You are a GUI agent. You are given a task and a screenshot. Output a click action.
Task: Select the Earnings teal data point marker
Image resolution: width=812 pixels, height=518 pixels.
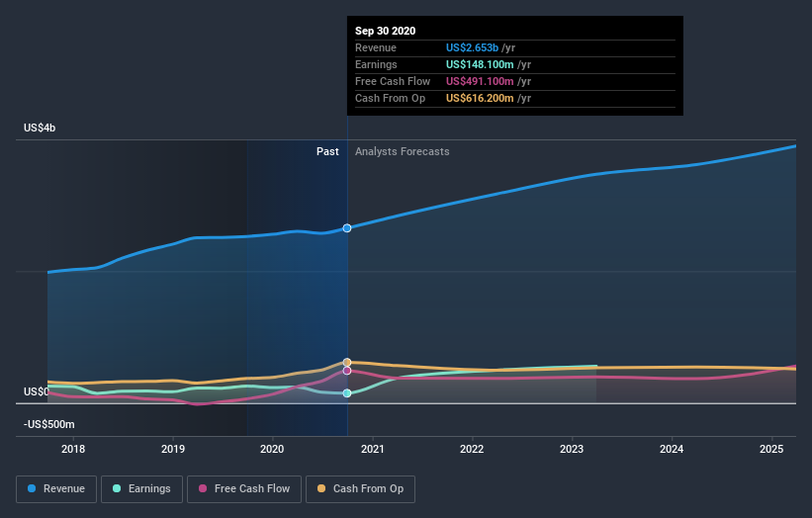(x=347, y=393)
